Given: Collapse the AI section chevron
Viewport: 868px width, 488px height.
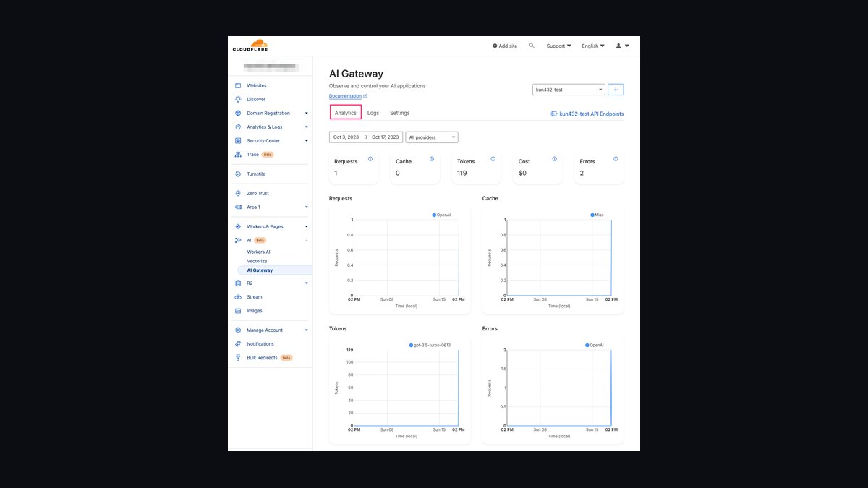Looking at the screenshot, I should pos(307,240).
